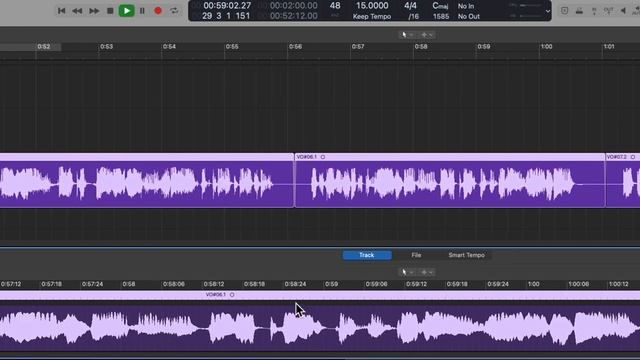Viewport: 640px width, 360px height.
Task: Switch to the Track tab in editor
Action: tap(367, 255)
